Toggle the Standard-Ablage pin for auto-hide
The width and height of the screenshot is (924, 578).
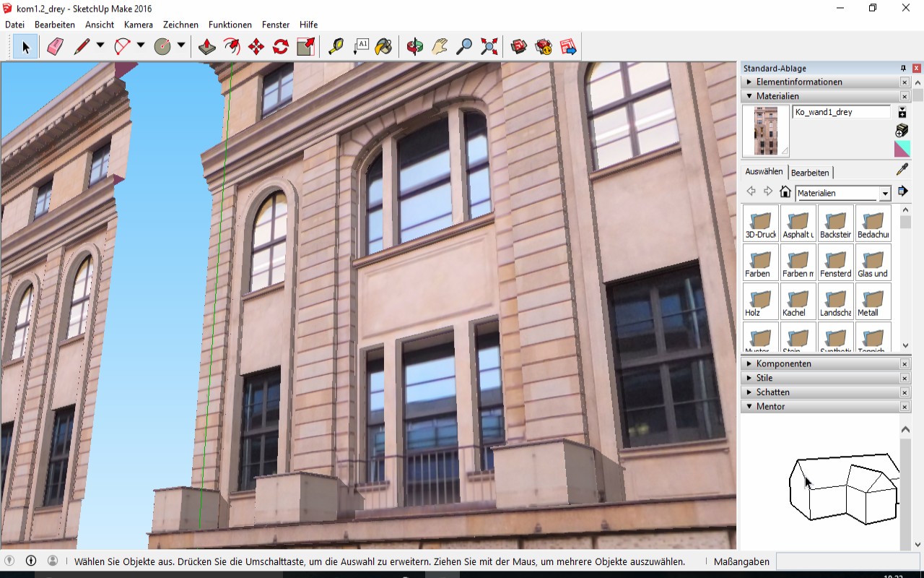click(903, 69)
